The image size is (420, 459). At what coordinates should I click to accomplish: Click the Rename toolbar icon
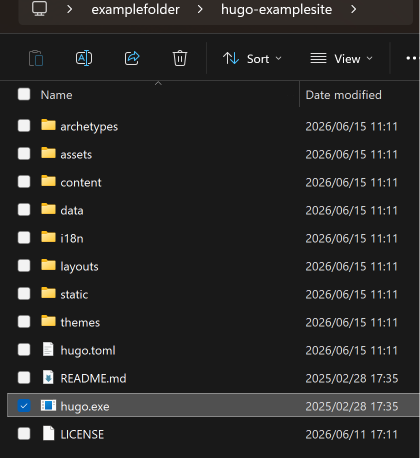pyautogui.click(x=84, y=58)
